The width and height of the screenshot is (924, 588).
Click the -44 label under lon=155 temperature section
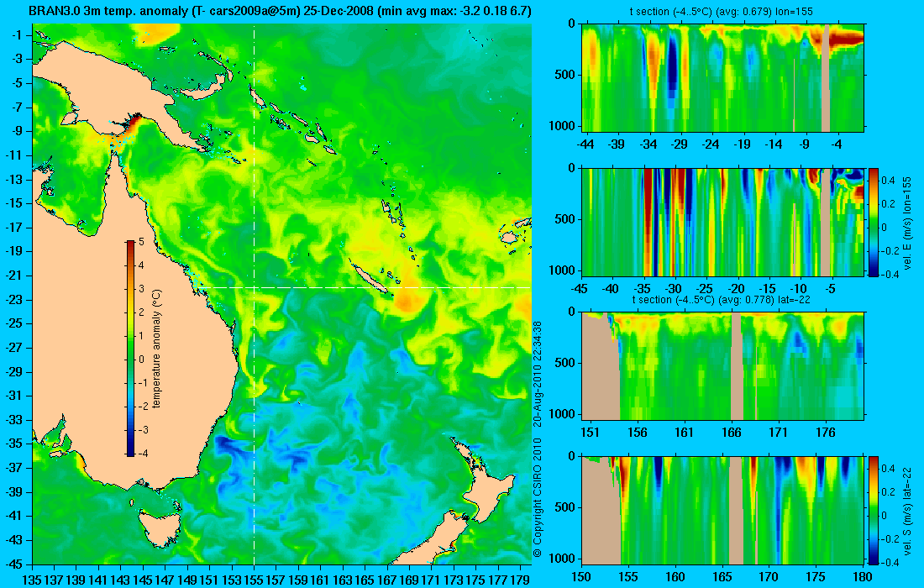(x=585, y=144)
